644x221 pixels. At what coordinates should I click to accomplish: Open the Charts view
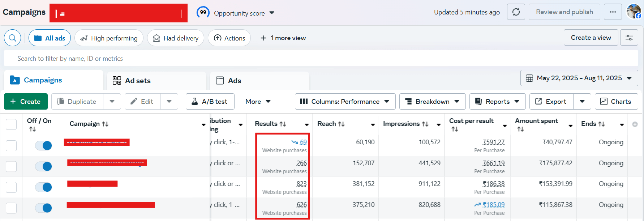tap(617, 102)
